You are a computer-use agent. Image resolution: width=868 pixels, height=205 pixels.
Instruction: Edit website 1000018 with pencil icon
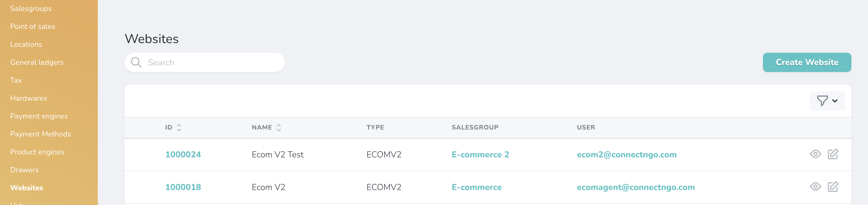tap(833, 187)
